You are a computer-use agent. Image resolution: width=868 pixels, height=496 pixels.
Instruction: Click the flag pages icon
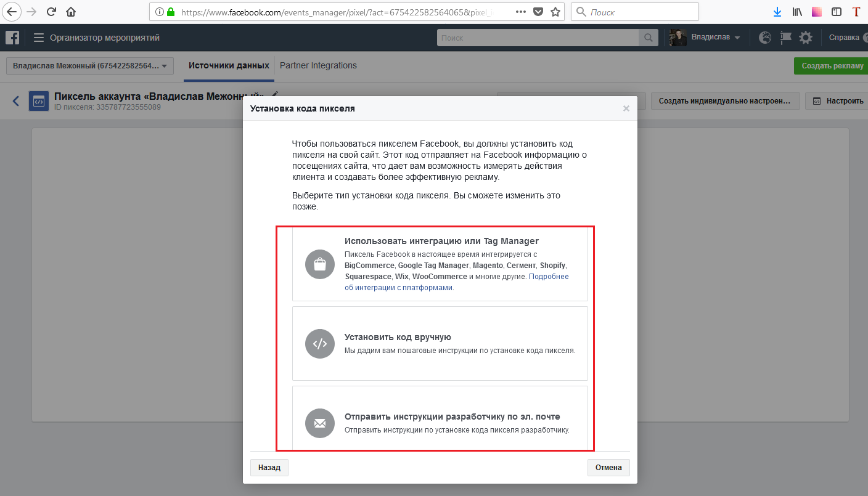(785, 38)
